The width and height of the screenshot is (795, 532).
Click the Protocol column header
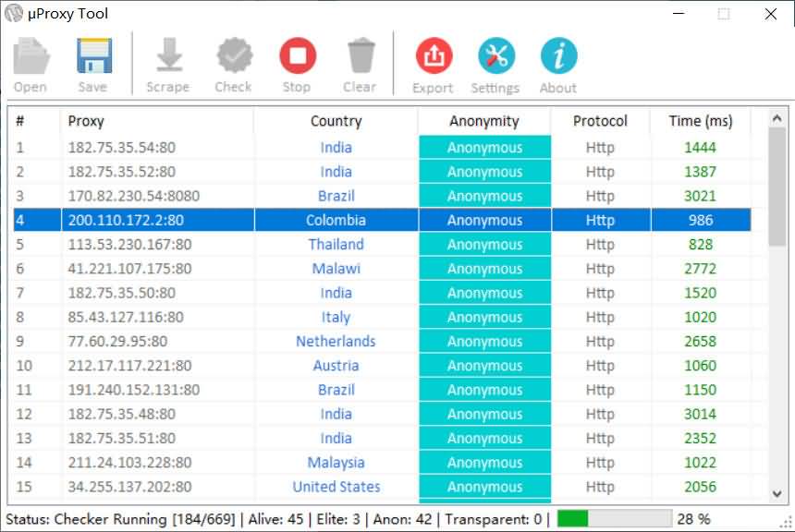click(x=600, y=121)
